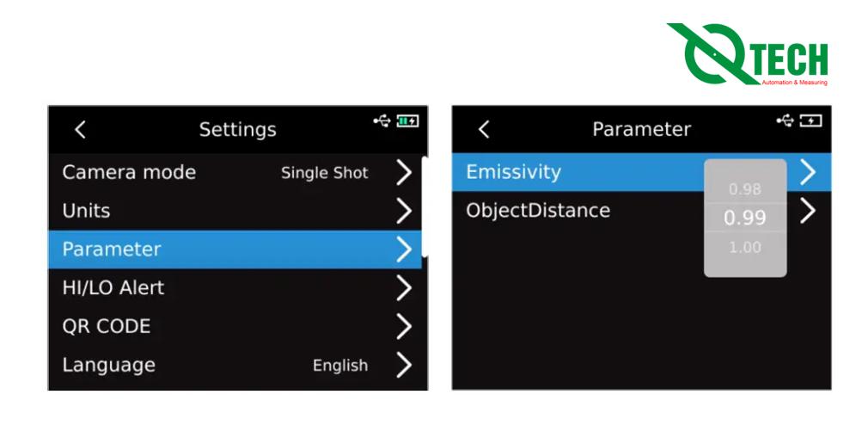
Task: Open Camera mode chevron arrow
Action: coord(403,172)
